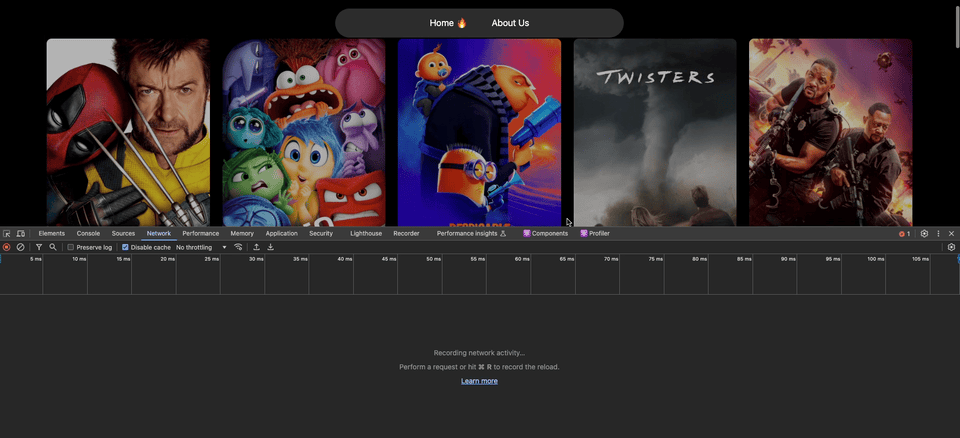Viewport: 960px width, 438px height.
Task: Click the 'Recording network activity...' text
Action: (x=479, y=353)
